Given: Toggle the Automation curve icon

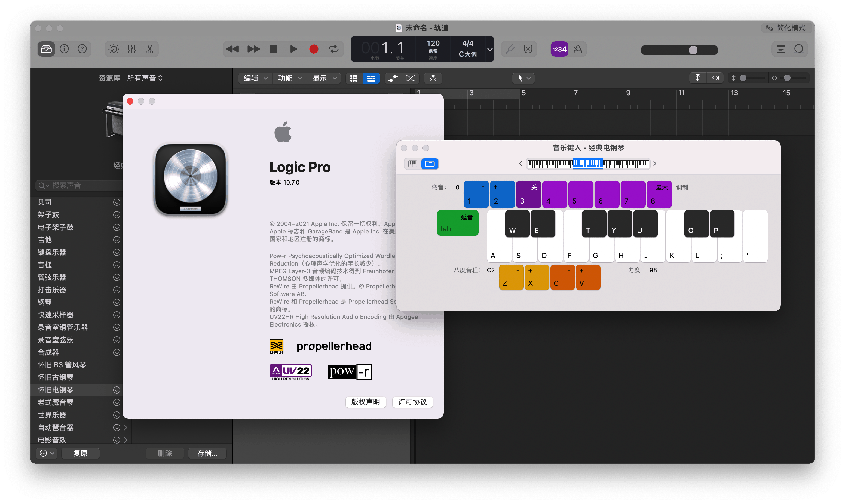Looking at the screenshot, I should [393, 78].
